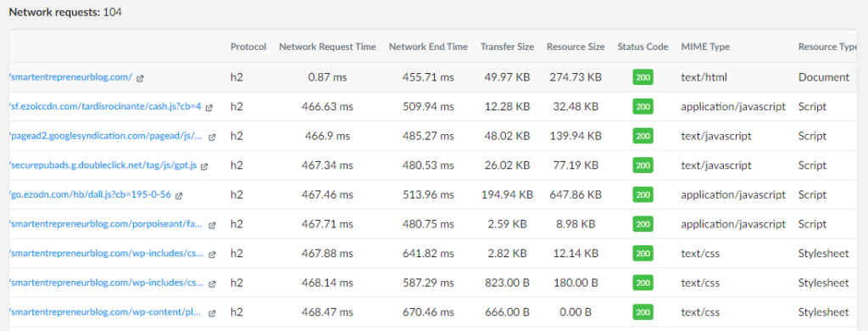
Task: Select the 509.94 ms end time cell
Action: pyautogui.click(x=428, y=107)
